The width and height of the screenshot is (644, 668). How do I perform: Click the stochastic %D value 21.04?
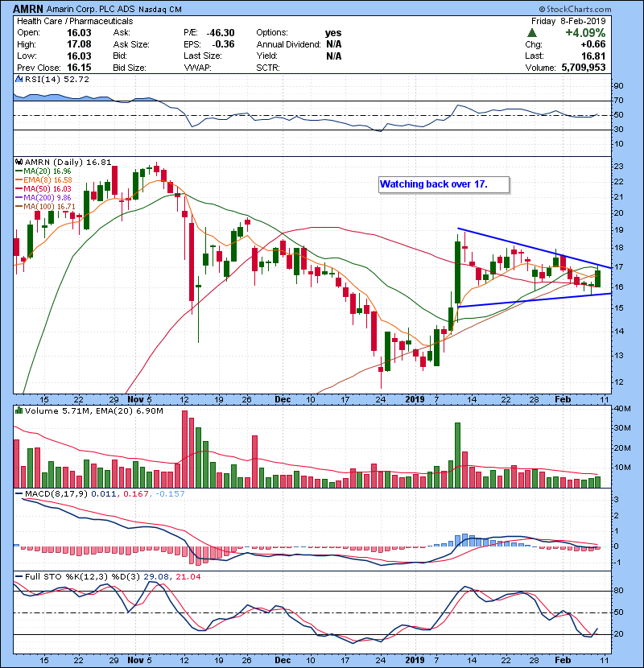[188, 577]
